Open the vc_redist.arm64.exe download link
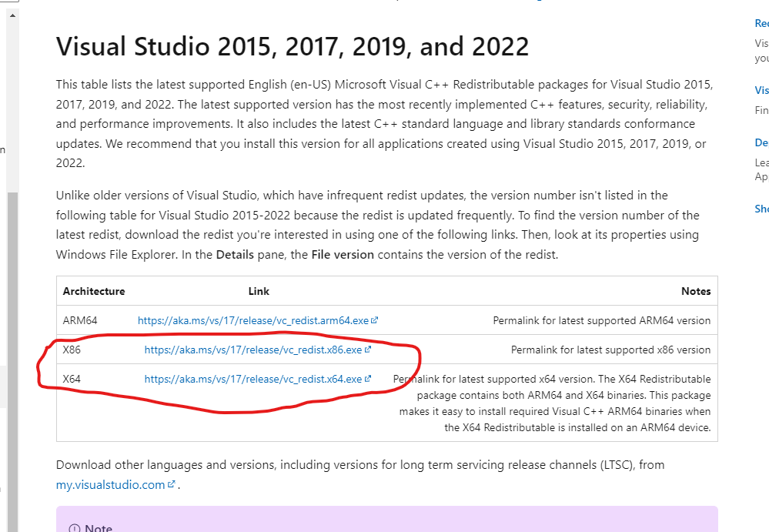 [253, 320]
